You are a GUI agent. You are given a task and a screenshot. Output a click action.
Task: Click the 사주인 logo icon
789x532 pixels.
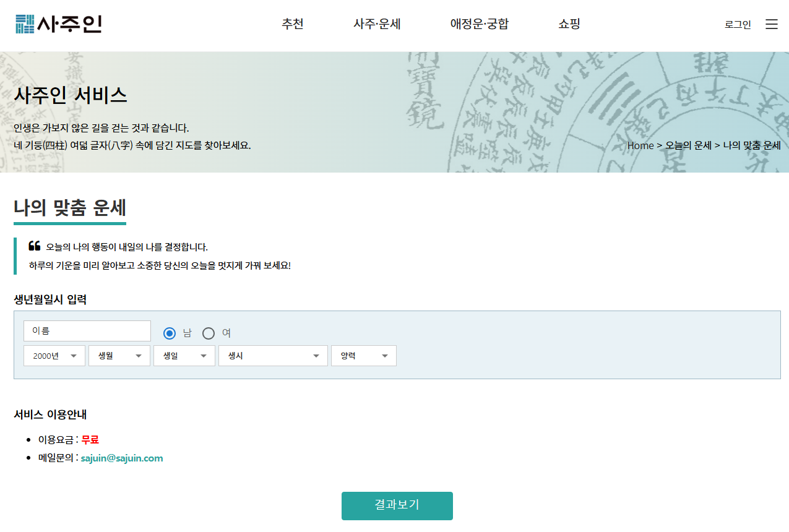(x=24, y=24)
